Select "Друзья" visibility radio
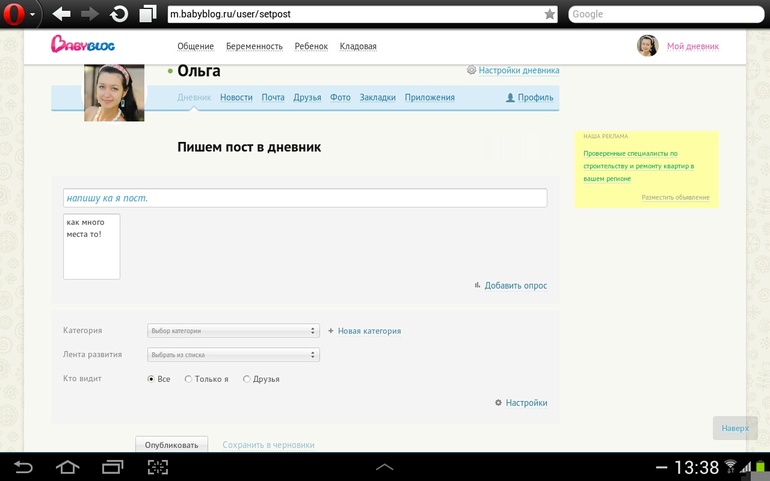Viewport: 770px width, 481px height. 247,379
